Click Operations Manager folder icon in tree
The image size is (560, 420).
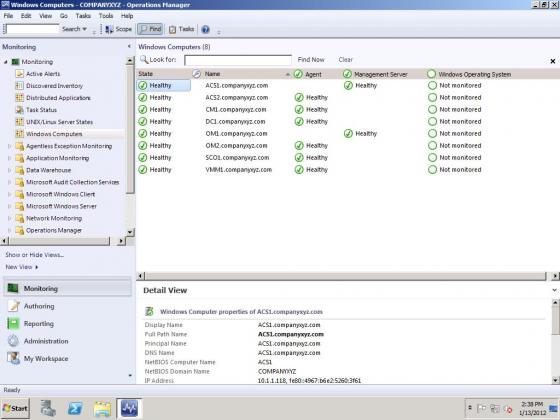tap(19, 230)
